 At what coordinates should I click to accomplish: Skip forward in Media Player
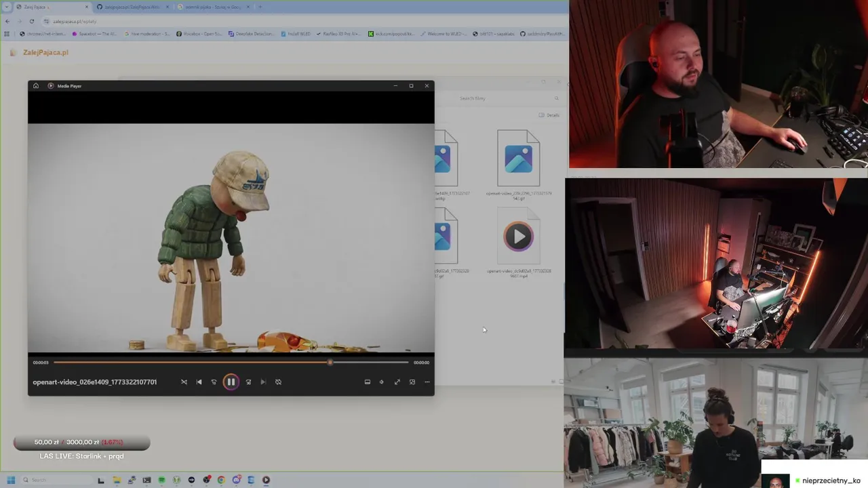coord(248,382)
